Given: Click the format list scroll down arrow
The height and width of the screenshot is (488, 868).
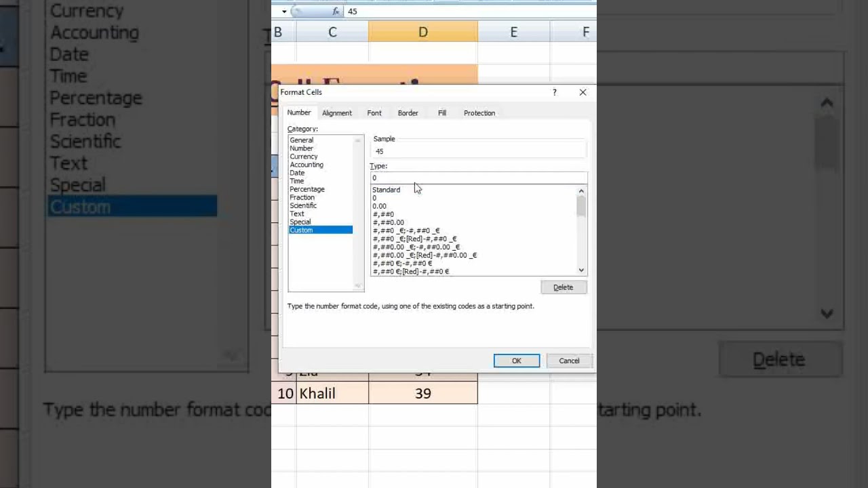Looking at the screenshot, I should click(581, 270).
